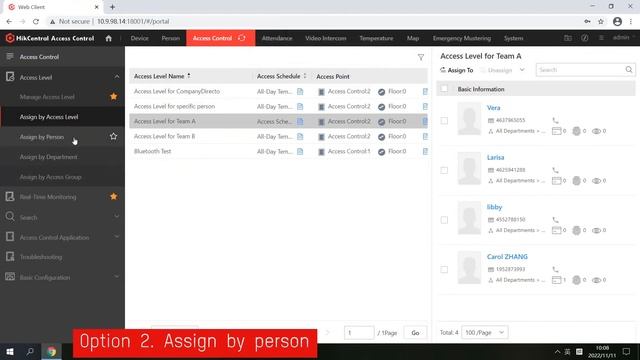The width and height of the screenshot is (640, 360).
Task: Sort by Access Schedule column
Action: coord(304,76)
